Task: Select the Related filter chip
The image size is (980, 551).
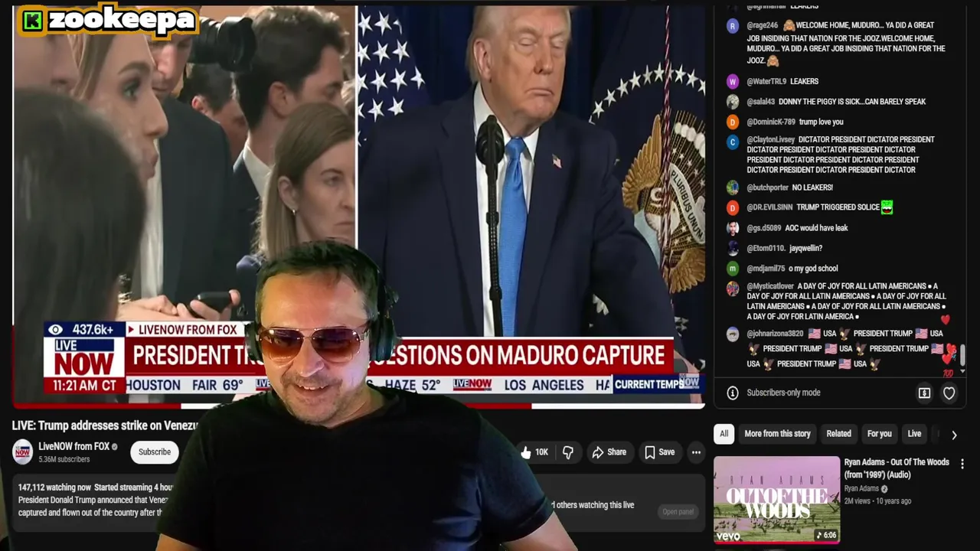Action: (x=838, y=433)
